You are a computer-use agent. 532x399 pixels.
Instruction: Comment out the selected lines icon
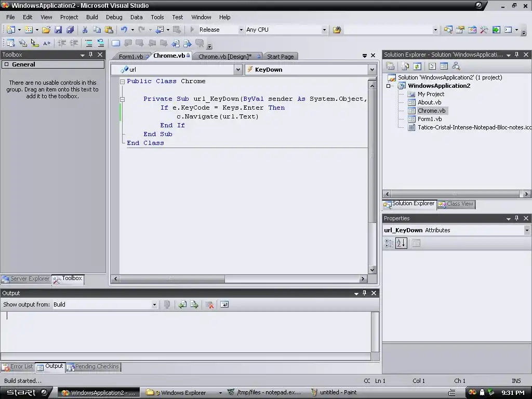coord(88,43)
